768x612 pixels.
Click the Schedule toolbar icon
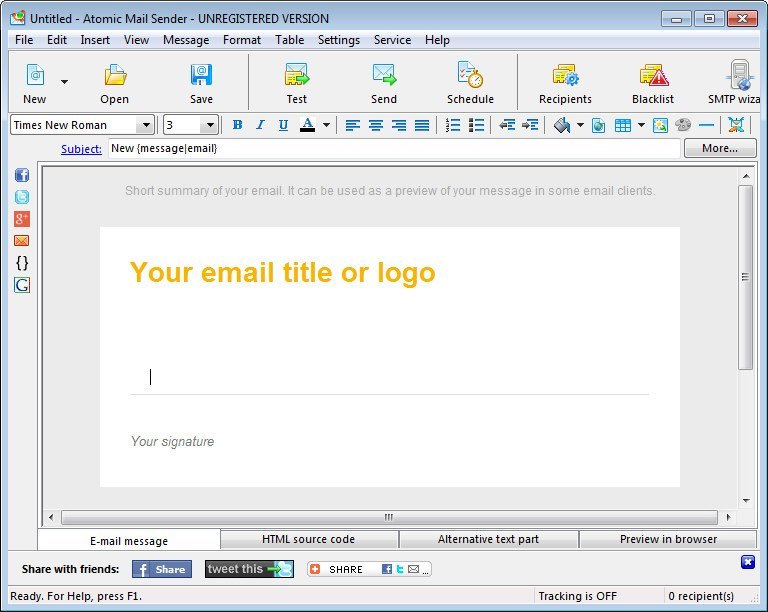(470, 82)
